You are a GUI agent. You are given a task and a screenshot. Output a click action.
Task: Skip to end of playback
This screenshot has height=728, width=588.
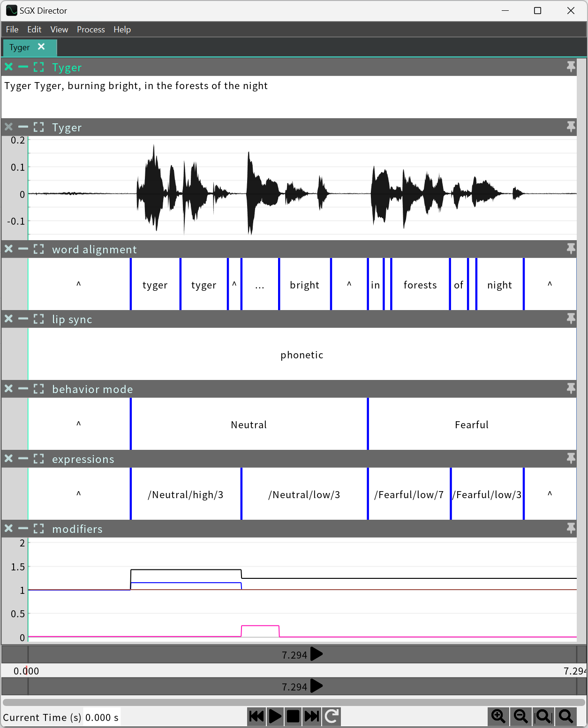click(x=311, y=717)
